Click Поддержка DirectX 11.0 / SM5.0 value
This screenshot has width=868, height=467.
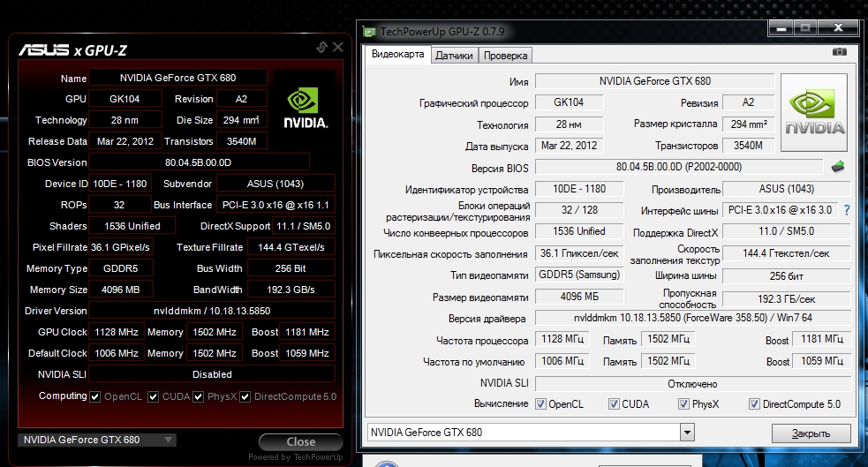[787, 231]
